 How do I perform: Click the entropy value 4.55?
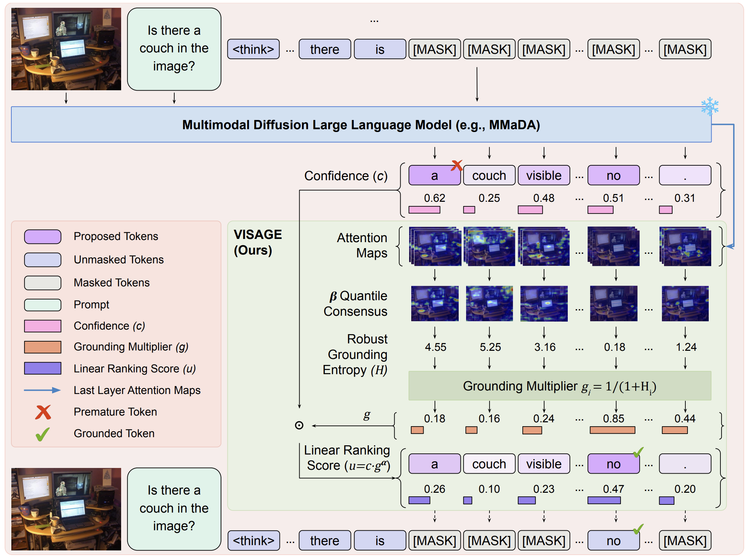pyautogui.click(x=435, y=347)
